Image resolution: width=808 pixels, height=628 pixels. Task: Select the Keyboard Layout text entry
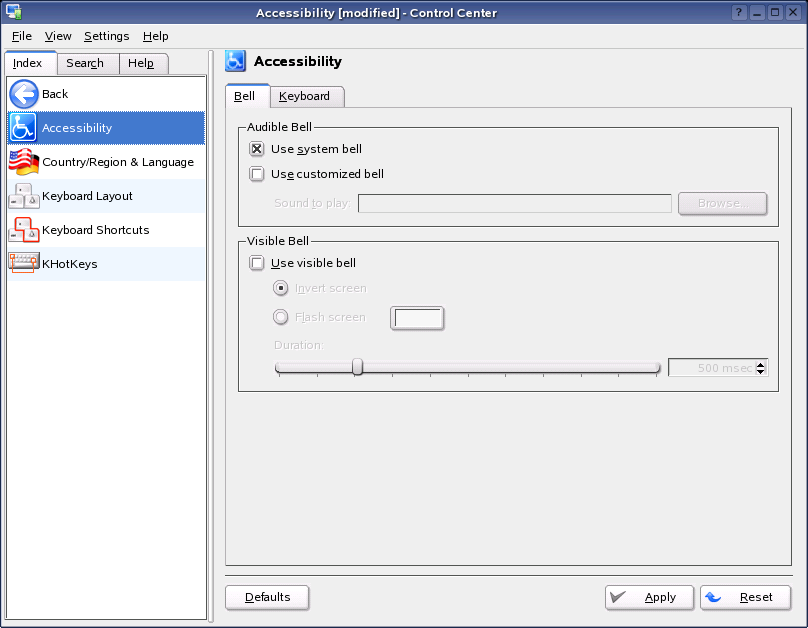pyautogui.click(x=87, y=196)
